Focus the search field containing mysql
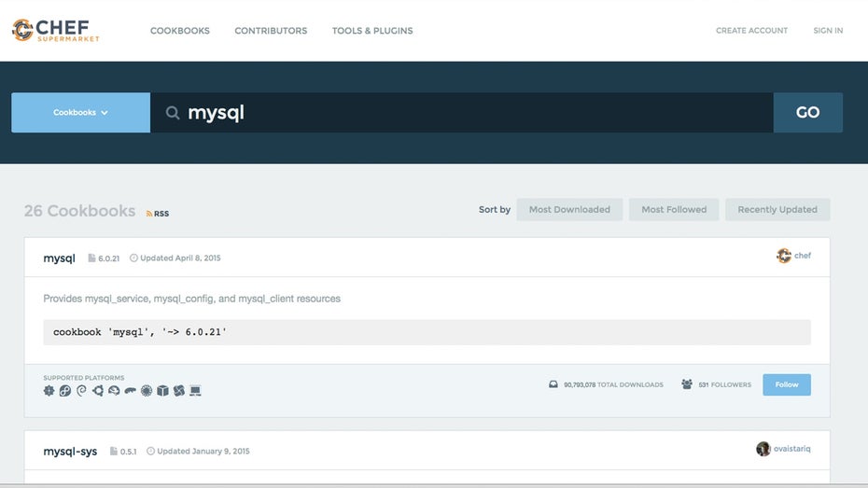868x488 pixels. pos(462,112)
